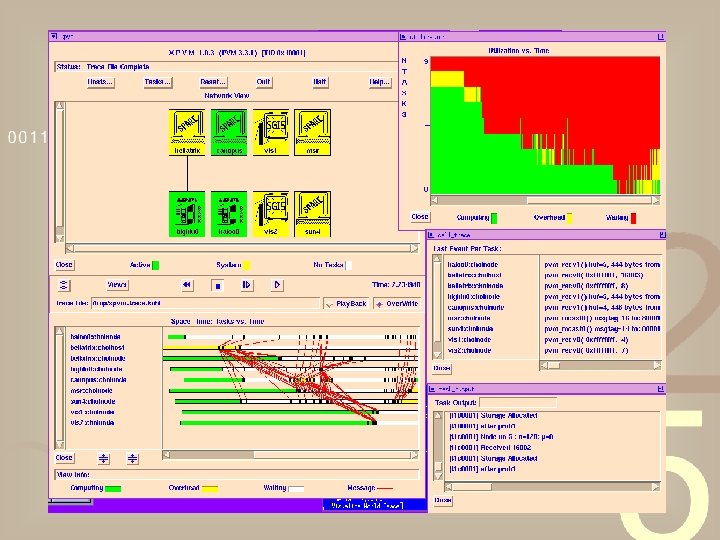This screenshot has width=720, height=540.
Task: Click the msr SPARC host icon
Action: [x=312, y=132]
